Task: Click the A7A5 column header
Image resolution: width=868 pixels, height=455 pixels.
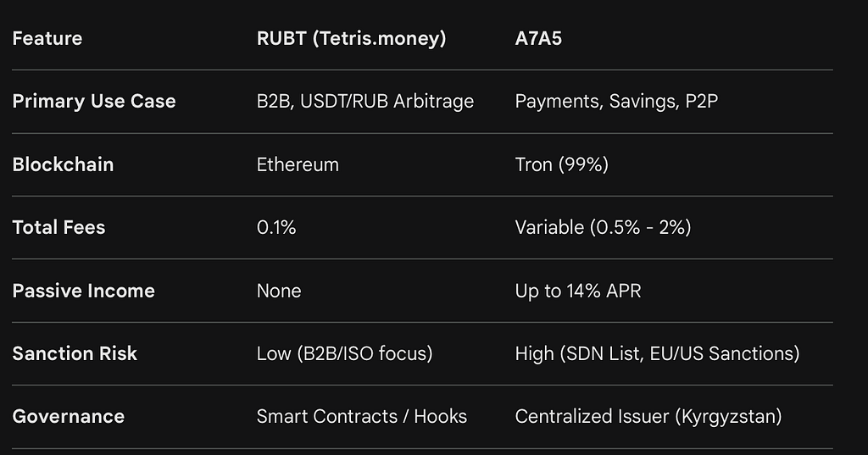Action: coord(538,38)
